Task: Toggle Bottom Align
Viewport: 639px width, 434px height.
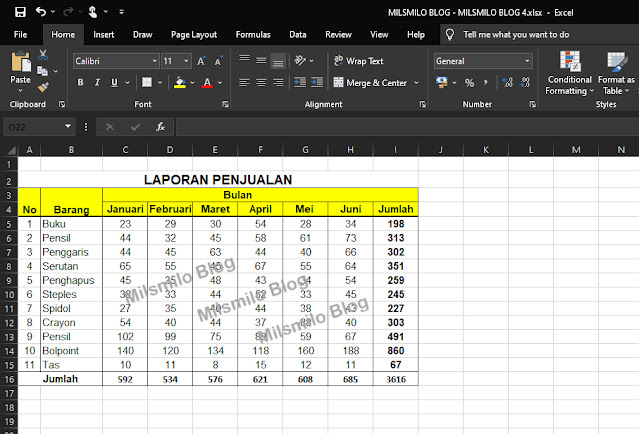Action: 278,61
